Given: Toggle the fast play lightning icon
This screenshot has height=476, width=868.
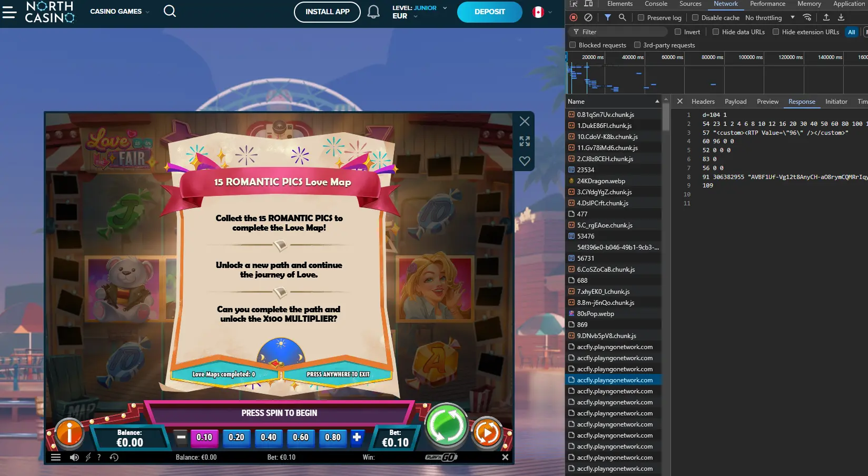Looking at the screenshot, I should pos(88,457).
